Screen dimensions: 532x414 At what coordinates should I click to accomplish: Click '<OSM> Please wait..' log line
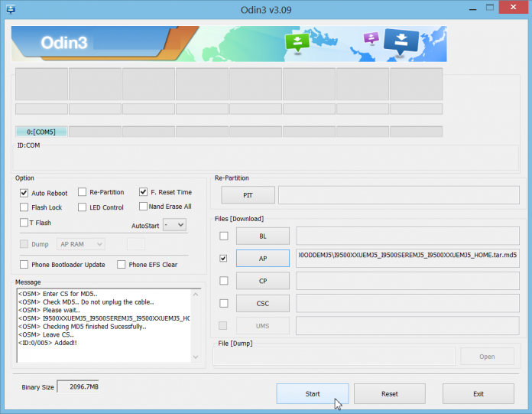(x=49, y=310)
